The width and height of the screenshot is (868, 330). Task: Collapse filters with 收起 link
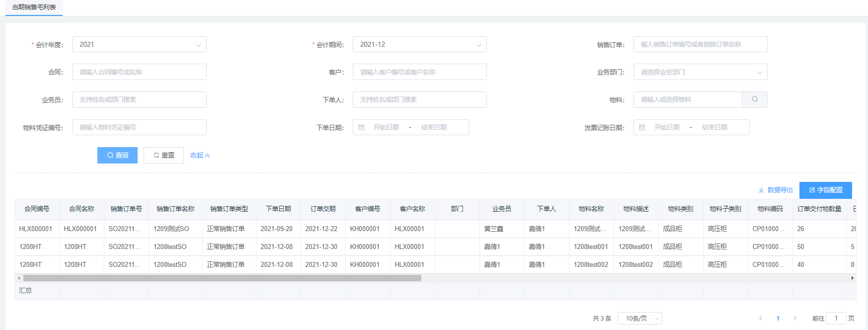(x=200, y=156)
